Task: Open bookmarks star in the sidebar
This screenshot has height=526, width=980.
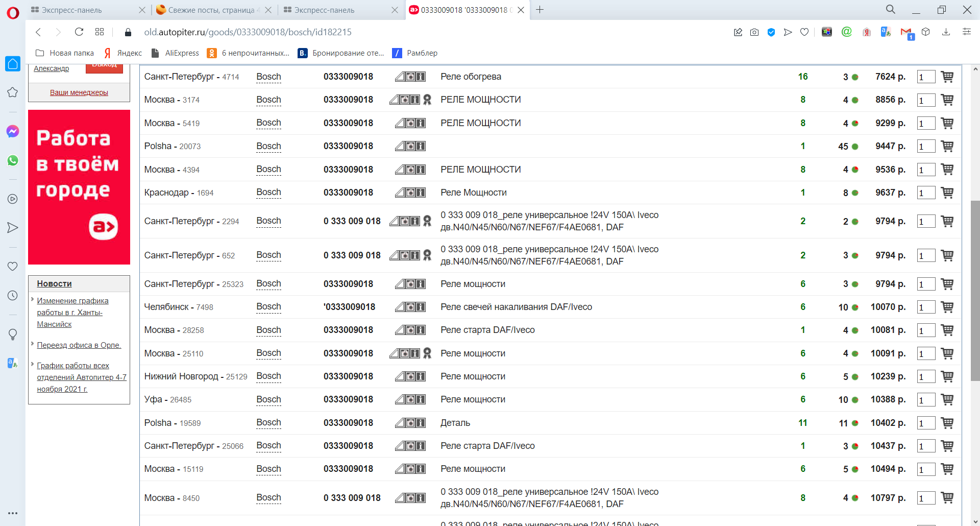Action: pyautogui.click(x=13, y=92)
